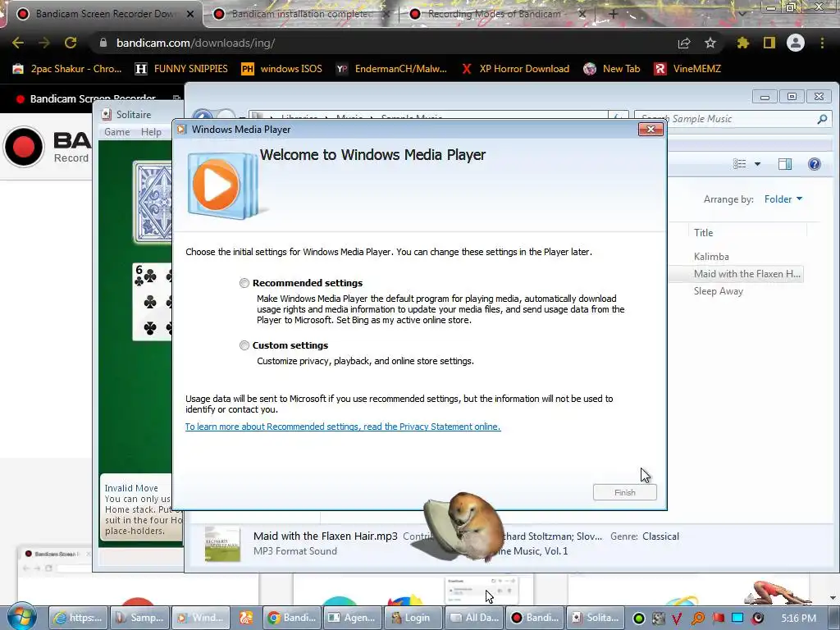840x630 pixels.
Task: Click the Title column header
Action: pos(703,232)
